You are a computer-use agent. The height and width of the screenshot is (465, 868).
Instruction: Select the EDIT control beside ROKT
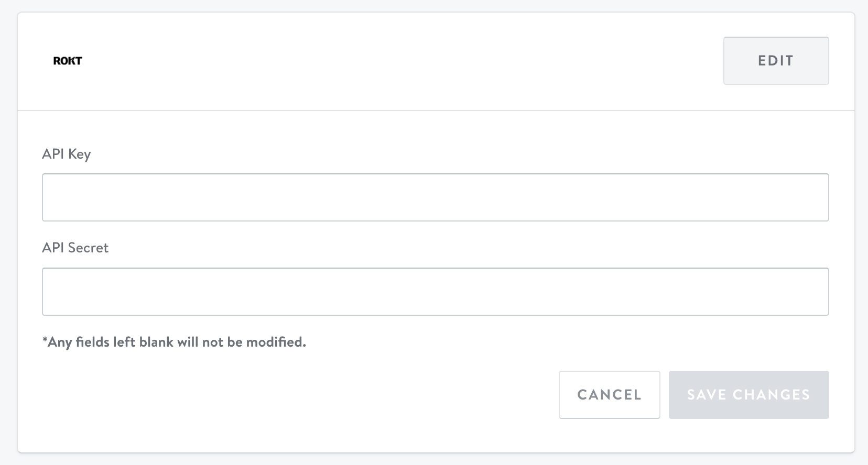pos(776,61)
